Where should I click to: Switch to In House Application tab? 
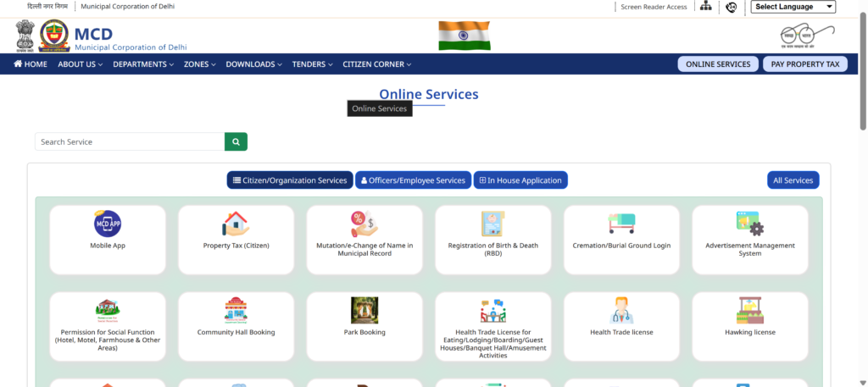(520, 180)
